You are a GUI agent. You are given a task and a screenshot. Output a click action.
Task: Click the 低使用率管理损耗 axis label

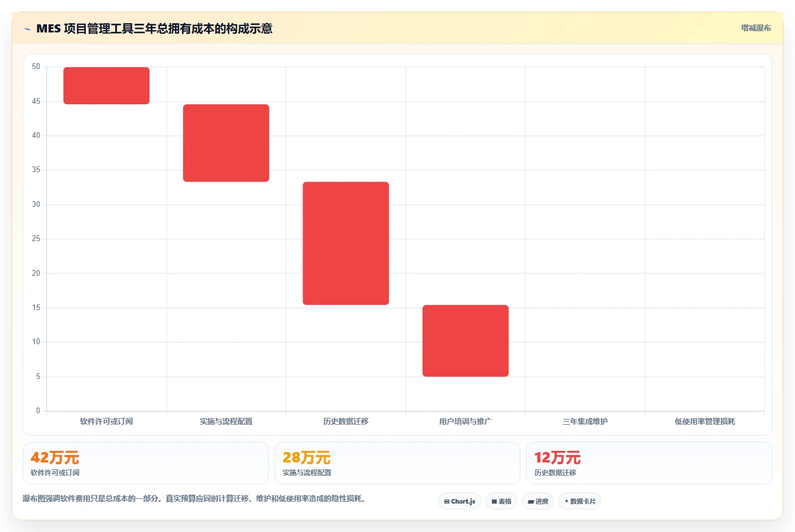pyautogui.click(x=705, y=421)
